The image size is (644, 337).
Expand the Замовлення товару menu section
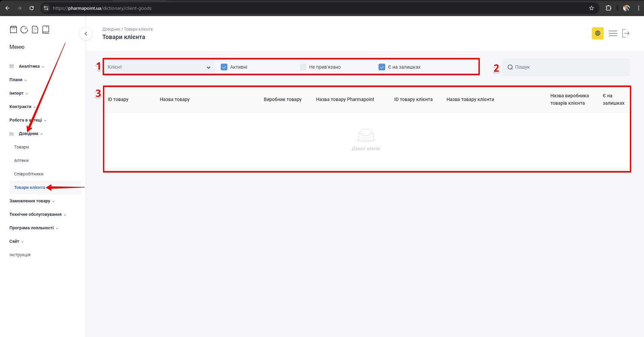pyautogui.click(x=30, y=201)
